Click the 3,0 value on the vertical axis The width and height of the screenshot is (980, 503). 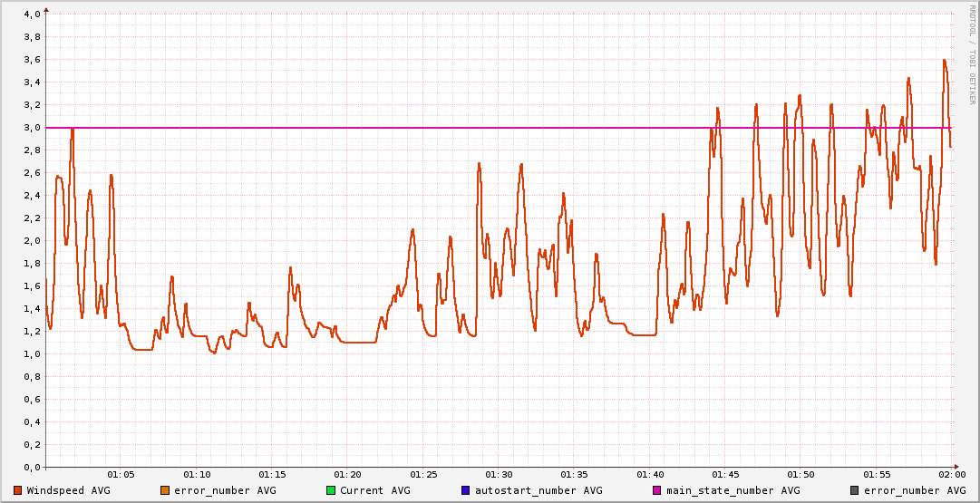click(31, 128)
